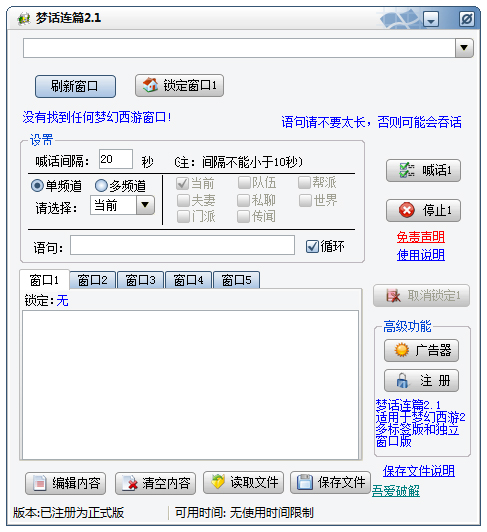
Task: Switch to the 窗口2 tab
Action: [93, 280]
